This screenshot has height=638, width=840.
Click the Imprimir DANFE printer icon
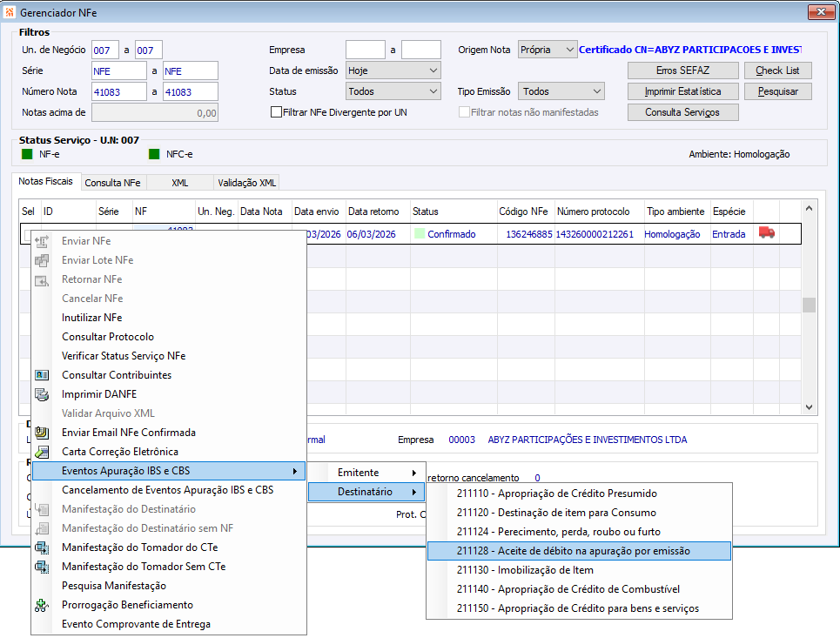click(42, 394)
